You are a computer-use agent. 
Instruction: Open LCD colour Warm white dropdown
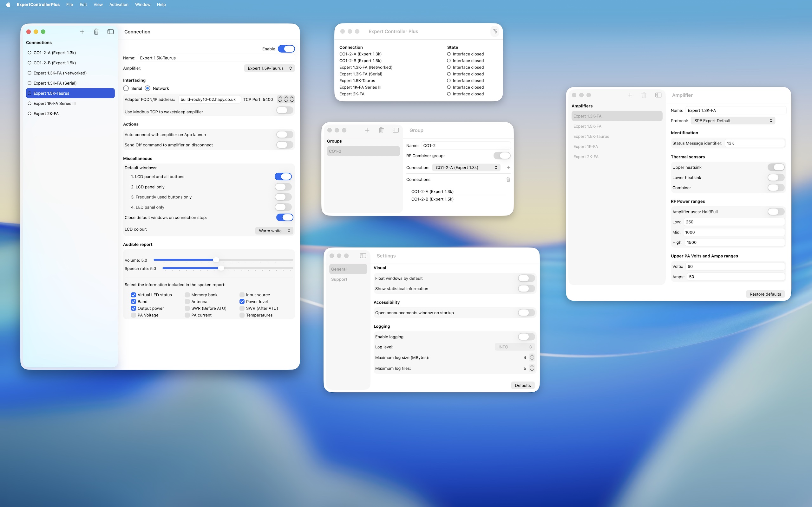274,231
